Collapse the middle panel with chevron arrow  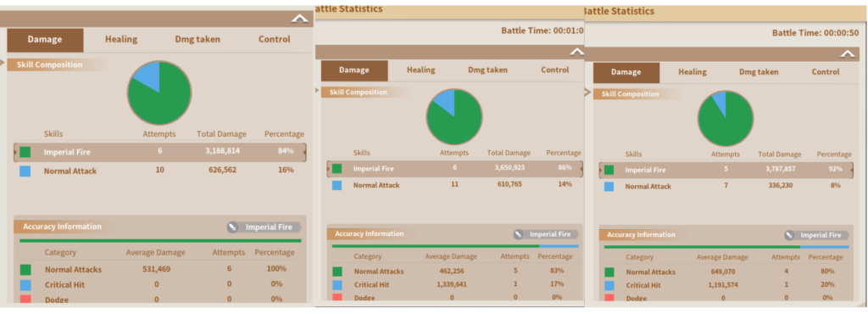[x=576, y=52]
